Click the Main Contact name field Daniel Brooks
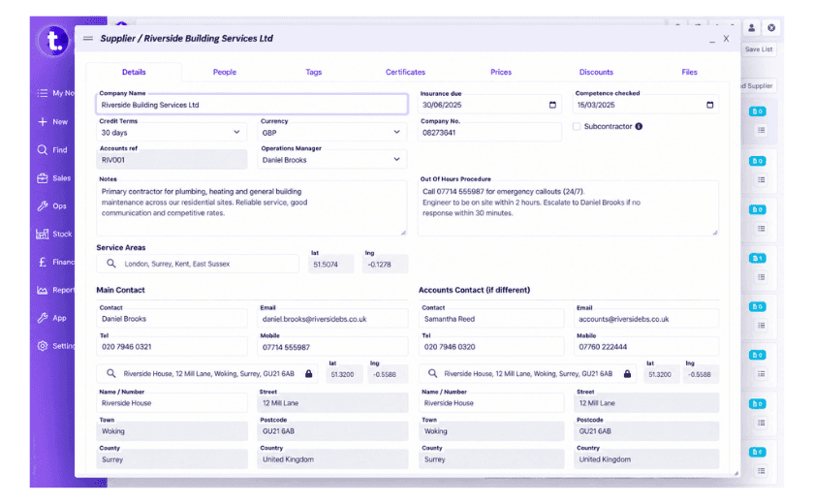The height and width of the screenshot is (504, 814). (172, 319)
